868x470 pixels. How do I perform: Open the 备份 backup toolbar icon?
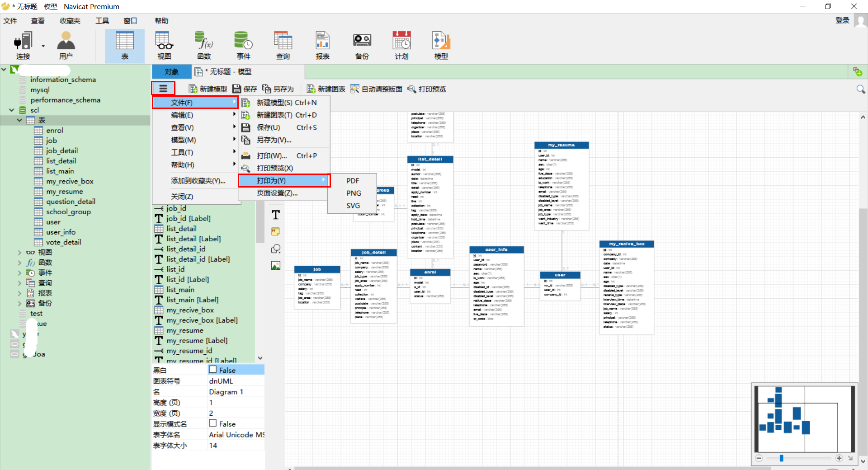pyautogui.click(x=362, y=46)
